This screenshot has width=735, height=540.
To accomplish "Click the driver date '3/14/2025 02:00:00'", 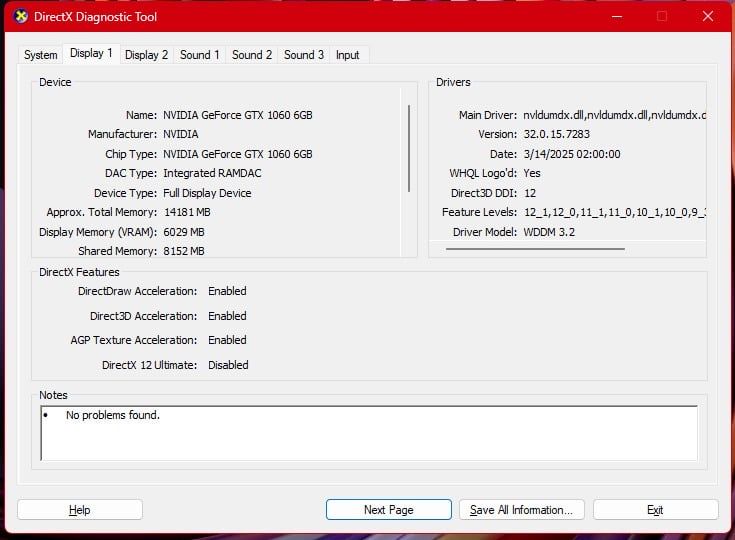I will coord(572,154).
